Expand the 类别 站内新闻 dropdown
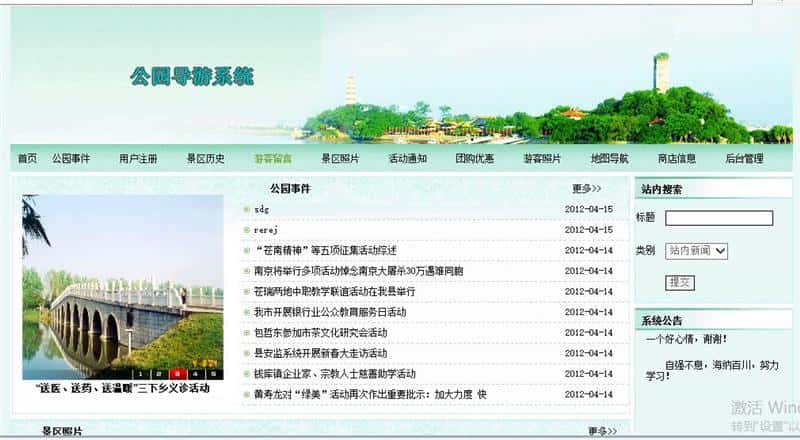 [x=696, y=251]
